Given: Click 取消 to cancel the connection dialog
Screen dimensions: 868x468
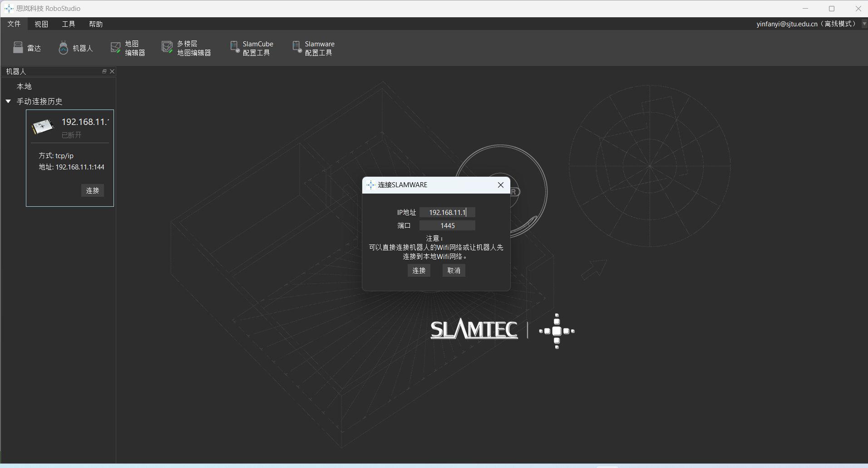Looking at the screenshot, I should pos(454,270).
